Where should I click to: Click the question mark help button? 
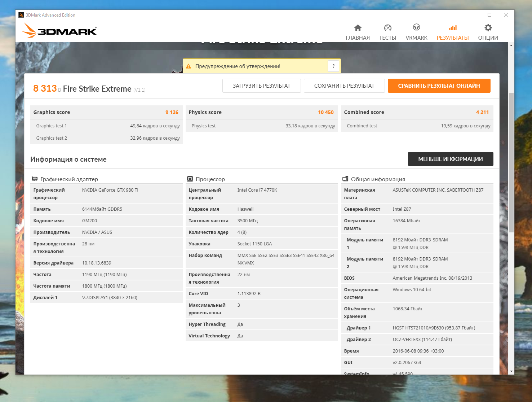pos(333,66)
